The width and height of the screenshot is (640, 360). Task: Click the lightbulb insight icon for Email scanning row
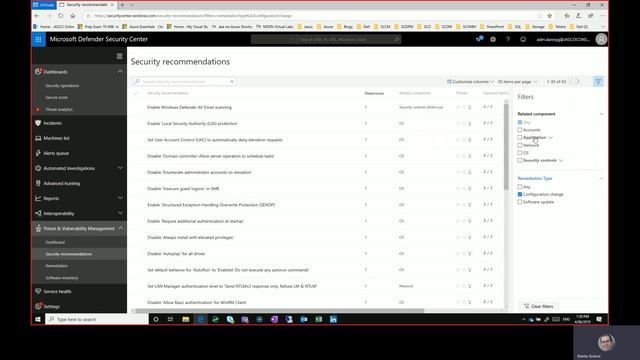(470, 107)
